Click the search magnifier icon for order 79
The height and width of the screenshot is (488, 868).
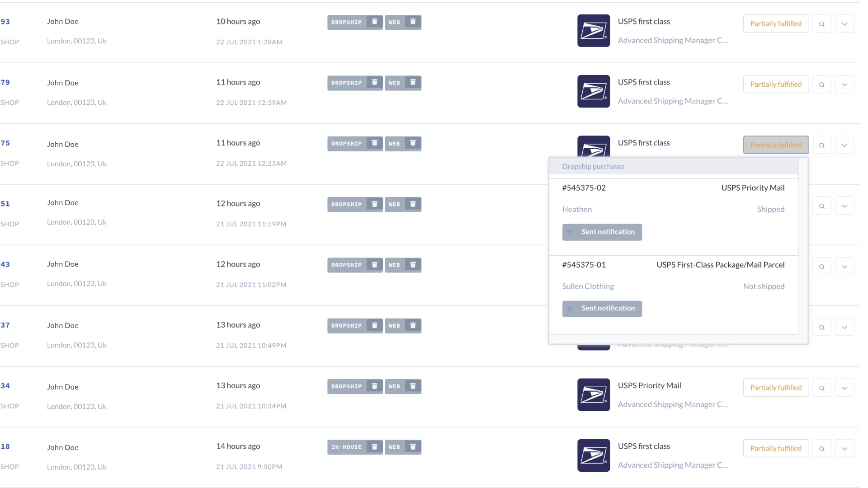click(821, 84)
